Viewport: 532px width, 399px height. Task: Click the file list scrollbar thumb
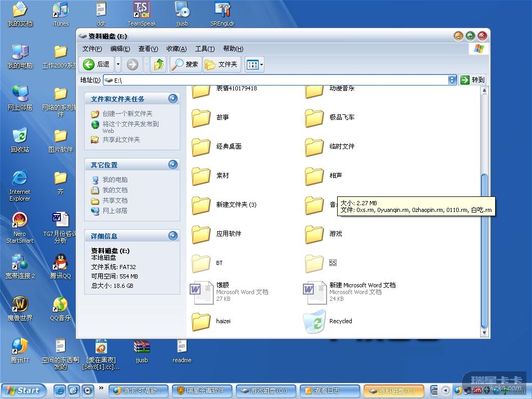coord(485,251)
